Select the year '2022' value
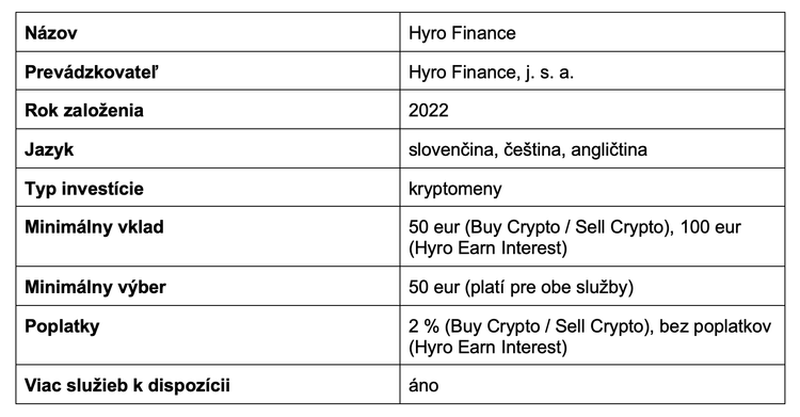800x417 pixels. (429, 110)
